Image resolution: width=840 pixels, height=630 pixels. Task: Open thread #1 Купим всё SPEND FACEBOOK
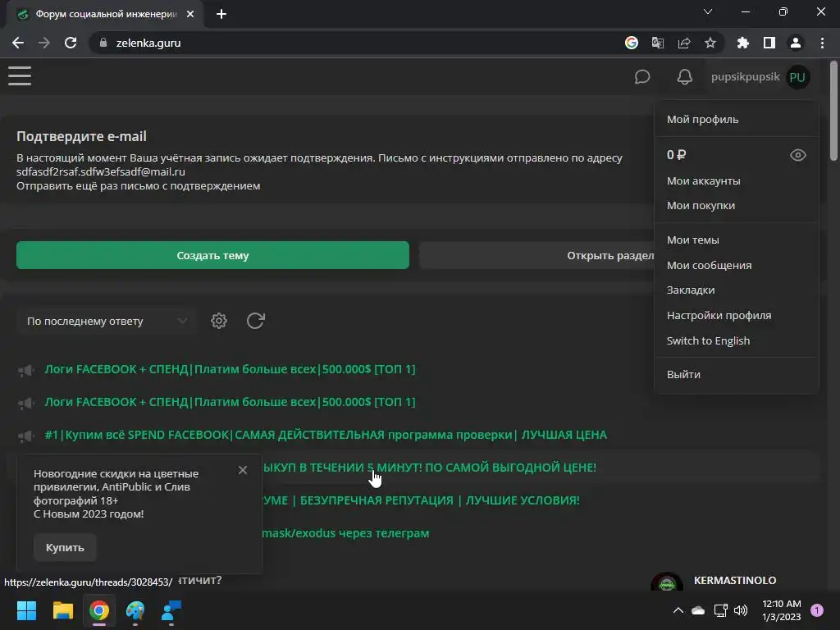326,435
